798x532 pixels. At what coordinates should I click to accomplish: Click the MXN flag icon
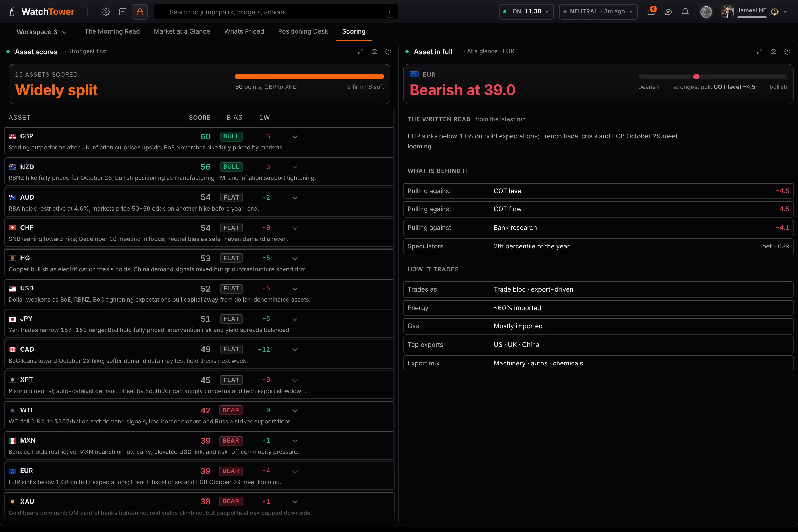(13, 441)
